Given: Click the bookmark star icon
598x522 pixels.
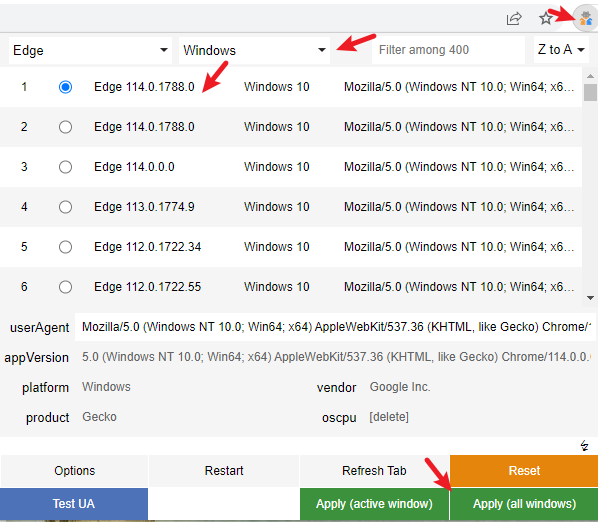Looking at the screenshot, I should (x=546, y=18).
